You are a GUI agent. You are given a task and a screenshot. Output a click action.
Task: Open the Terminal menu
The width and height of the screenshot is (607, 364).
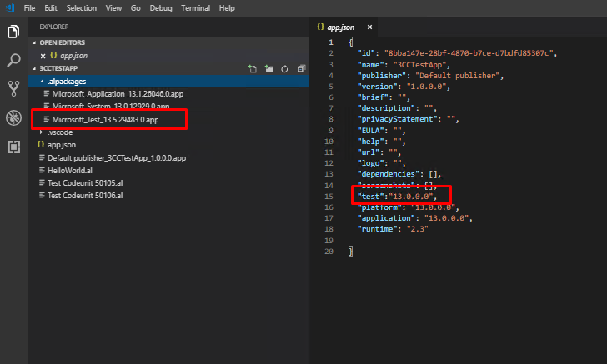click(x=195, y=8)
